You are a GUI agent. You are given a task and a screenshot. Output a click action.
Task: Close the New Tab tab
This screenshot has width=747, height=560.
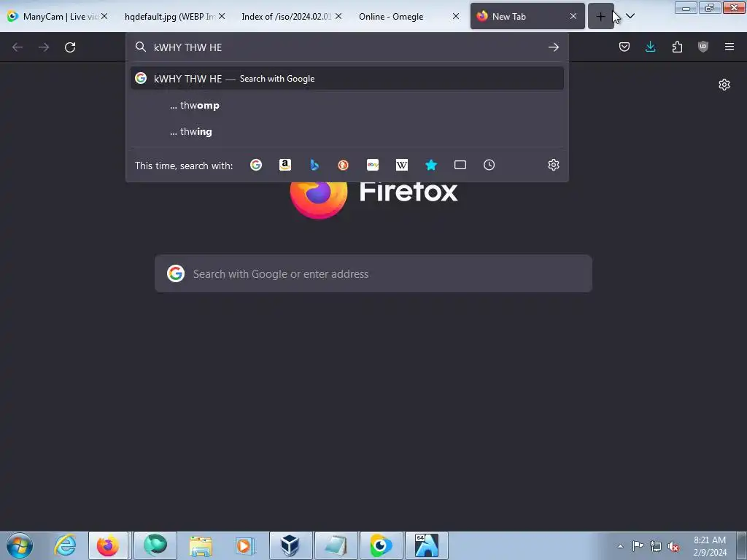point(573,16)
